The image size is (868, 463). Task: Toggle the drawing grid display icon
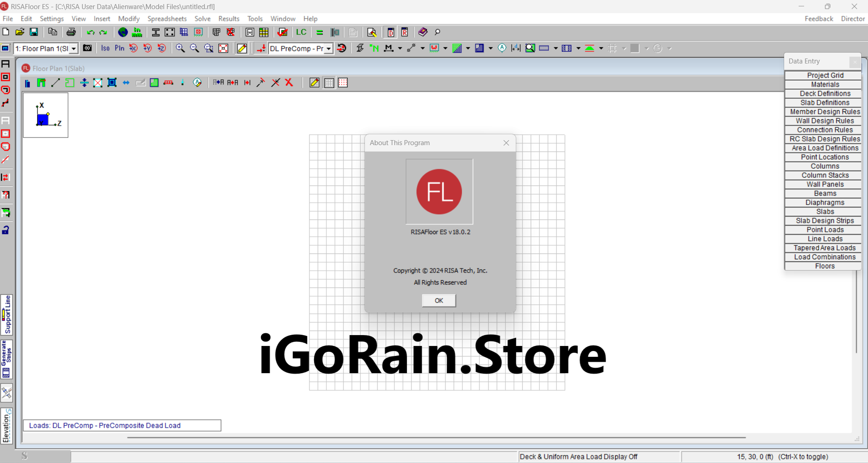coord(329,83)
